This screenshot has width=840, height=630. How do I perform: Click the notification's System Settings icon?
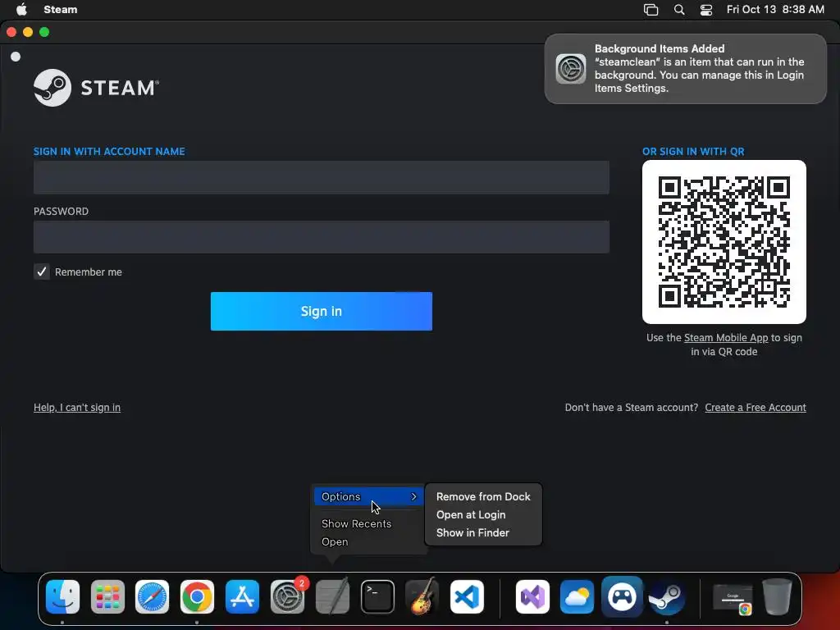571,69
